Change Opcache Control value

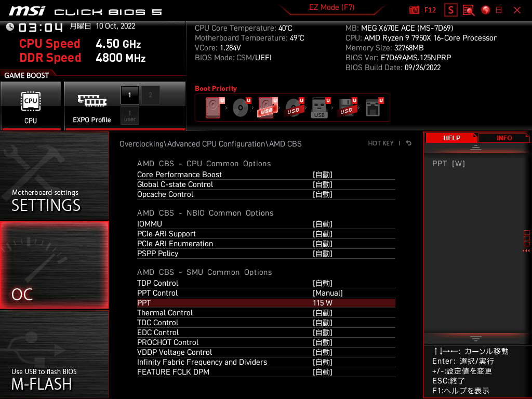[266, 194]
